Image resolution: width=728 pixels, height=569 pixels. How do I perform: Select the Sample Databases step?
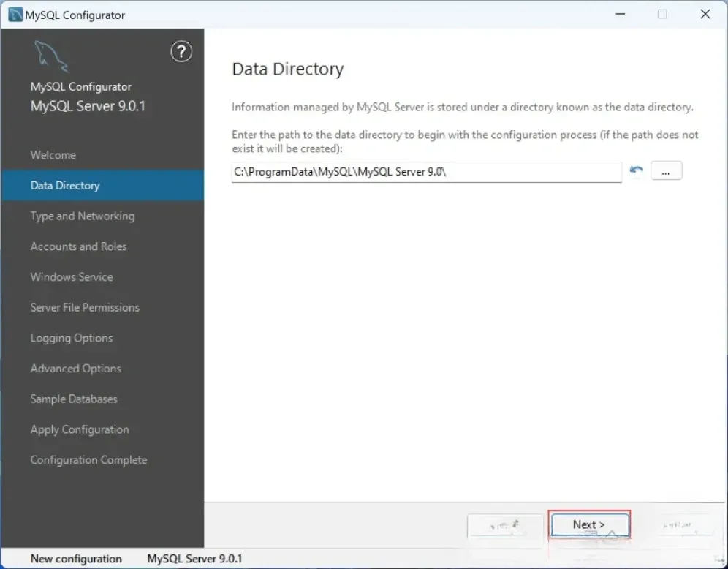[74, 399]
